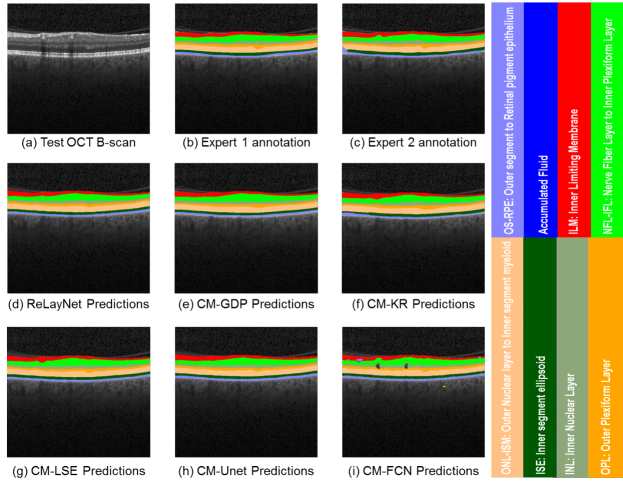Click the "(i) CM-FCN Predictions" caption
Viewport: 623px width, 486px height.
pyautogui.click(x=413, y=471)
